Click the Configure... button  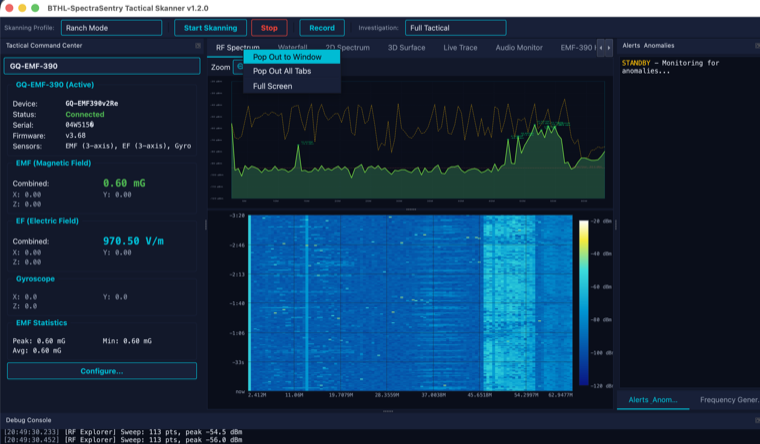[102, 371]
